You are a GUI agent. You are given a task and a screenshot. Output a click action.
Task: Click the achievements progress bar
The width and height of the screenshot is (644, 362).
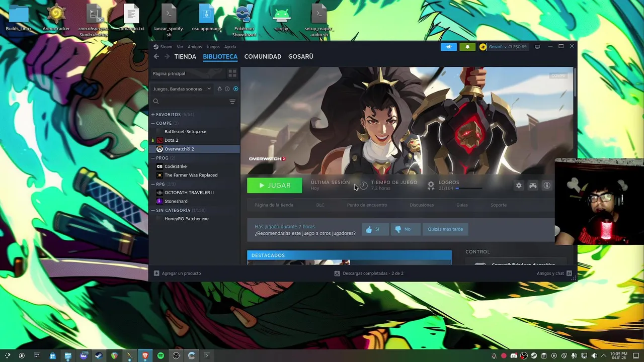469,189
